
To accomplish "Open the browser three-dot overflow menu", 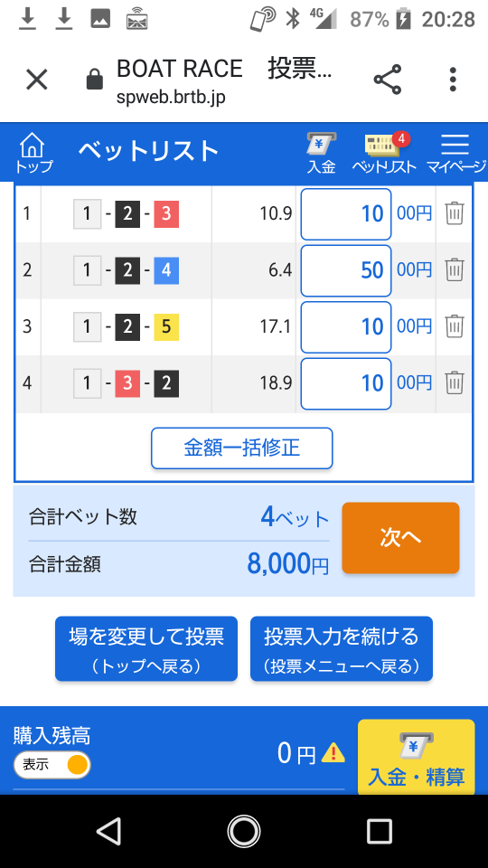I will click(x=453, y=80).
